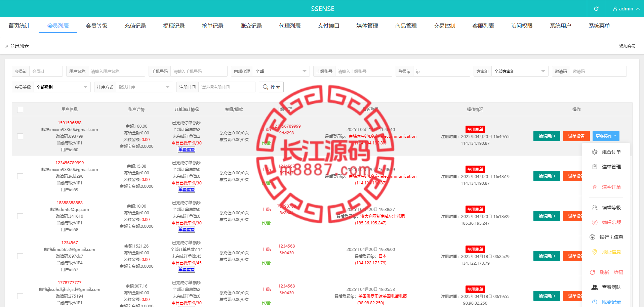The height and width of the screenshot is (307, 644).
Task: Click the gear icon for 组合订单
Action: click(x=595, y=152)
